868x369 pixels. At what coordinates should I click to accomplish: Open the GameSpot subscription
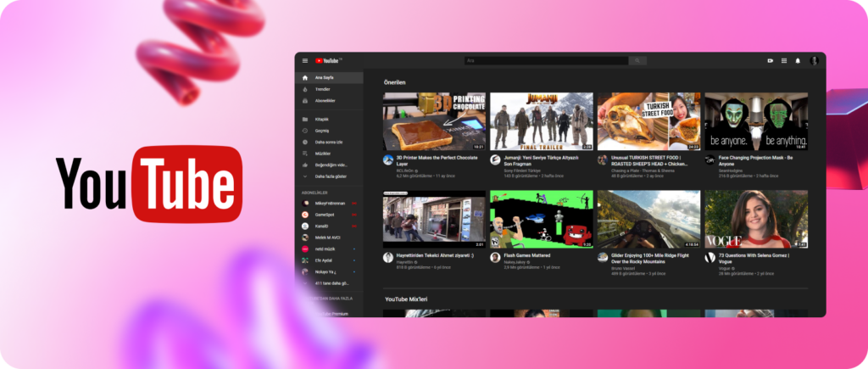point(329,215)
